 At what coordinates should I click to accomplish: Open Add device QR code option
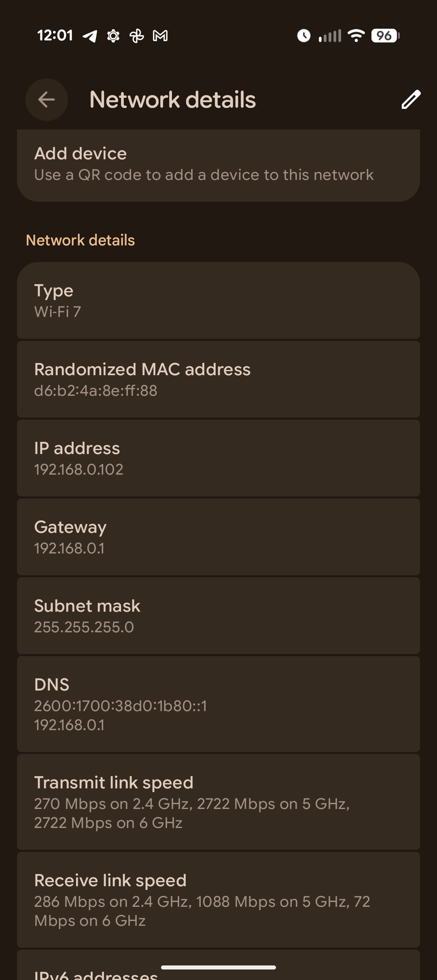pyautogui.click(x=218, y=164)
